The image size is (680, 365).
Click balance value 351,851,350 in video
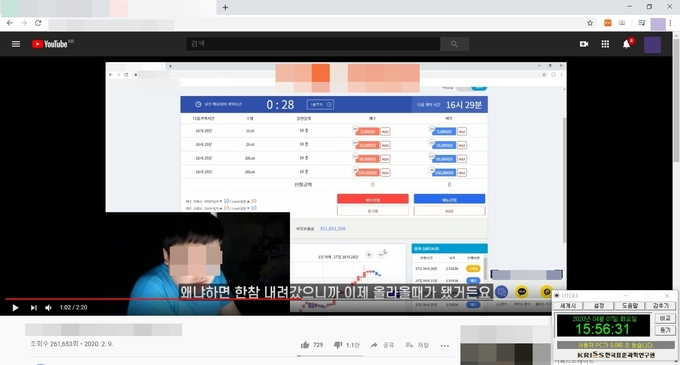(x=333, y=228)
